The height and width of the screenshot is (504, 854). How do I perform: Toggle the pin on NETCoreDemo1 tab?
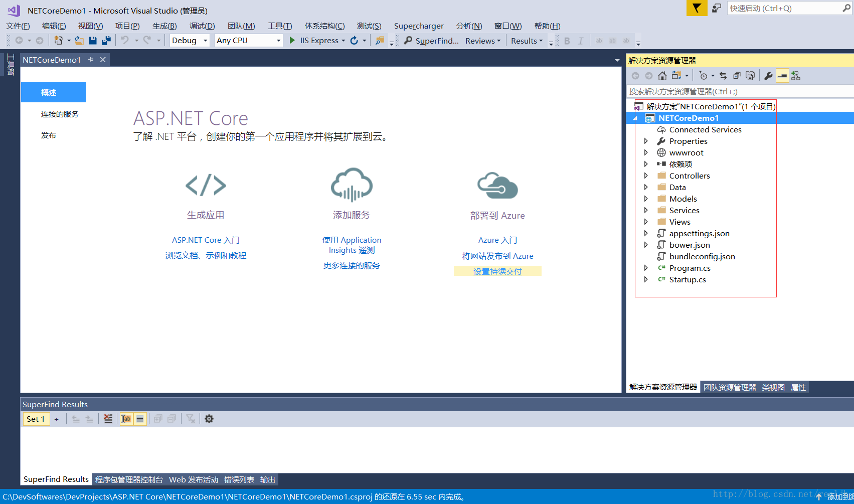click(x=91, y=60)
